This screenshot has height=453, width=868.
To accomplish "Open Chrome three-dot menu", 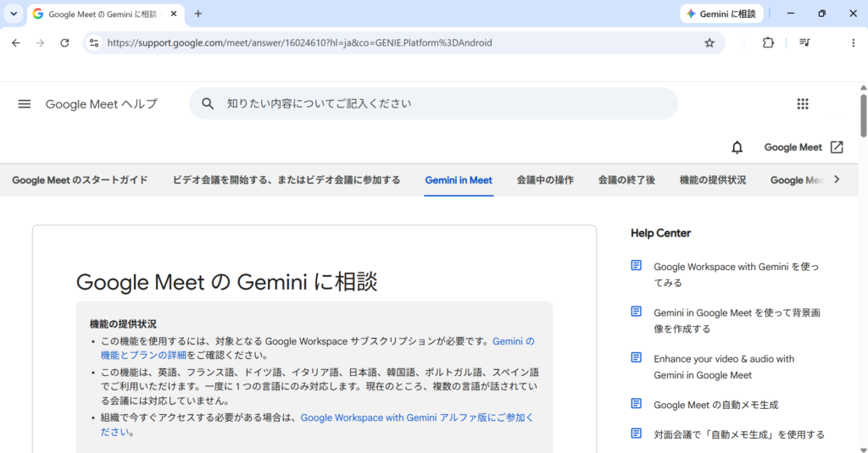I will point(853,42).
